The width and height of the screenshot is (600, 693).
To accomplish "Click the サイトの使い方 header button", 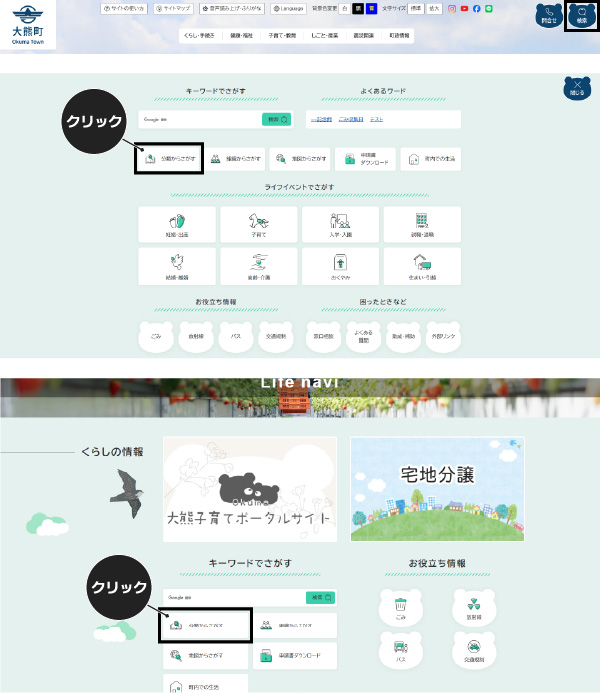I will (124, 8).
